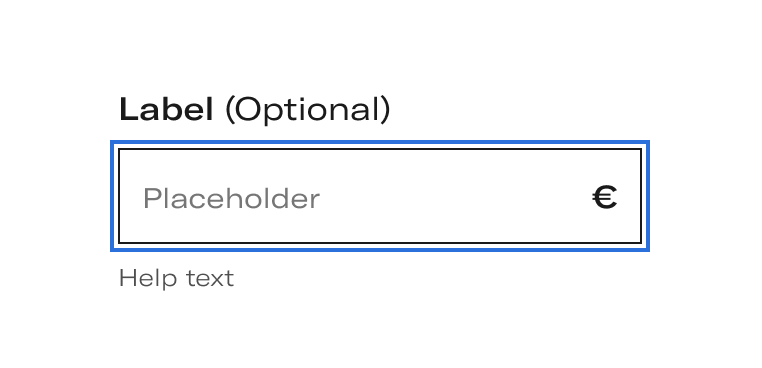The height and width of the screenshot is (368, 762).
Task: Click the blue focus outline of the field
Action: click(380, 142)
